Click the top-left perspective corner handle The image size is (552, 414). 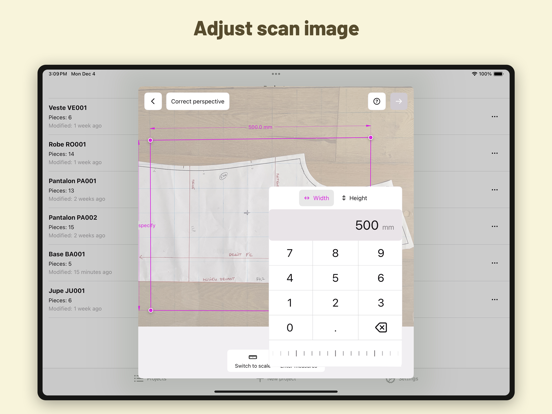[151, 140]
